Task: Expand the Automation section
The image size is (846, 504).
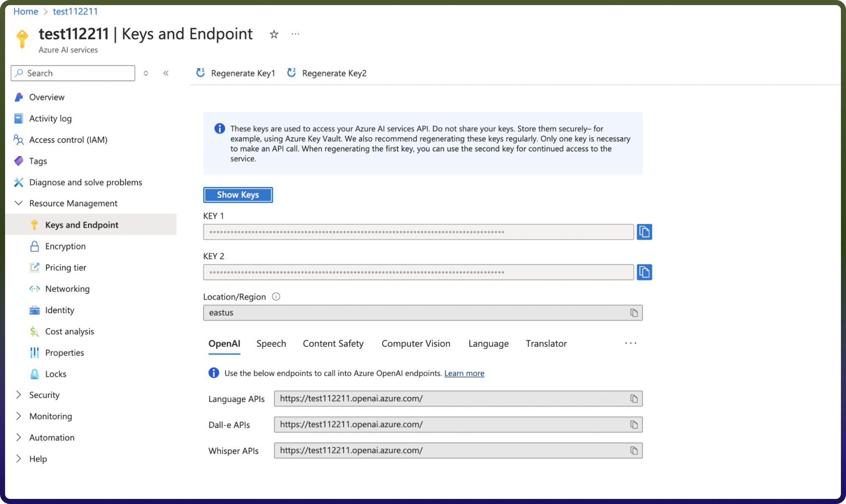Action: coord(19,437)
